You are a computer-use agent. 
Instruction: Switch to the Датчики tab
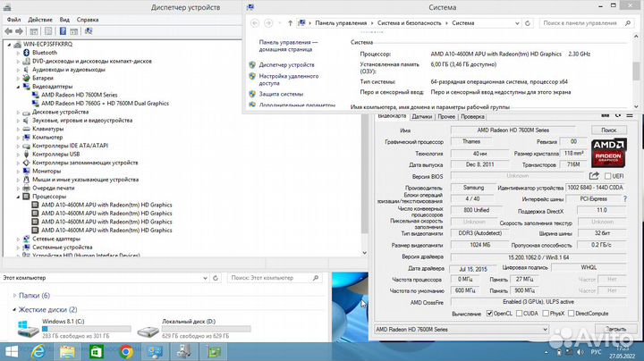point(422,117)
